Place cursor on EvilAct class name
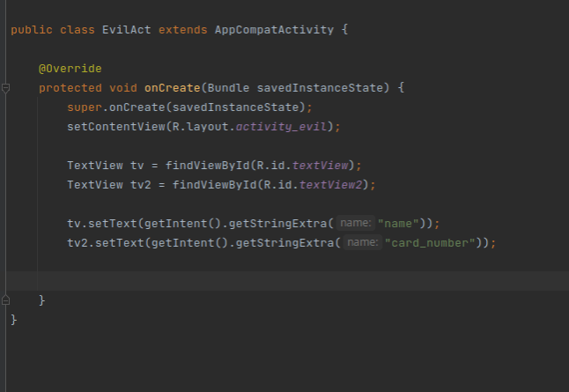Image resolution: width=569 pixels, height=392 pixels. tap(125, 30)
